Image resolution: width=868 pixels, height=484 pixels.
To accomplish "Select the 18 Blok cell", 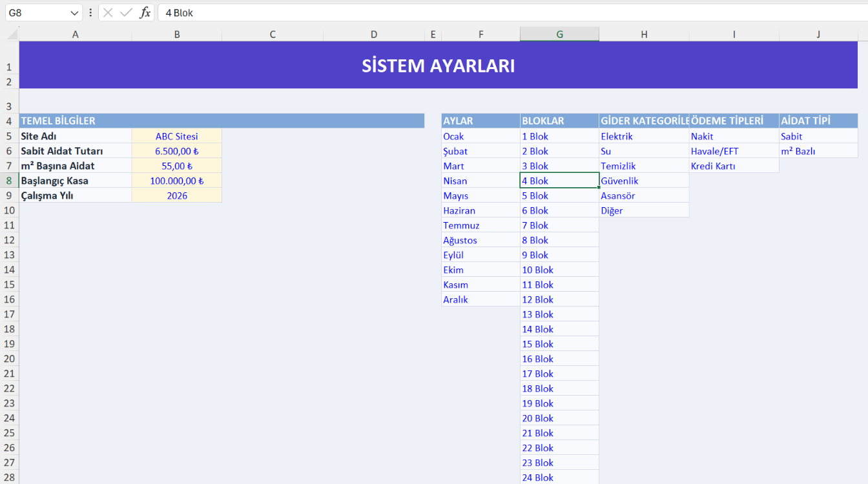I will (560, 388).
